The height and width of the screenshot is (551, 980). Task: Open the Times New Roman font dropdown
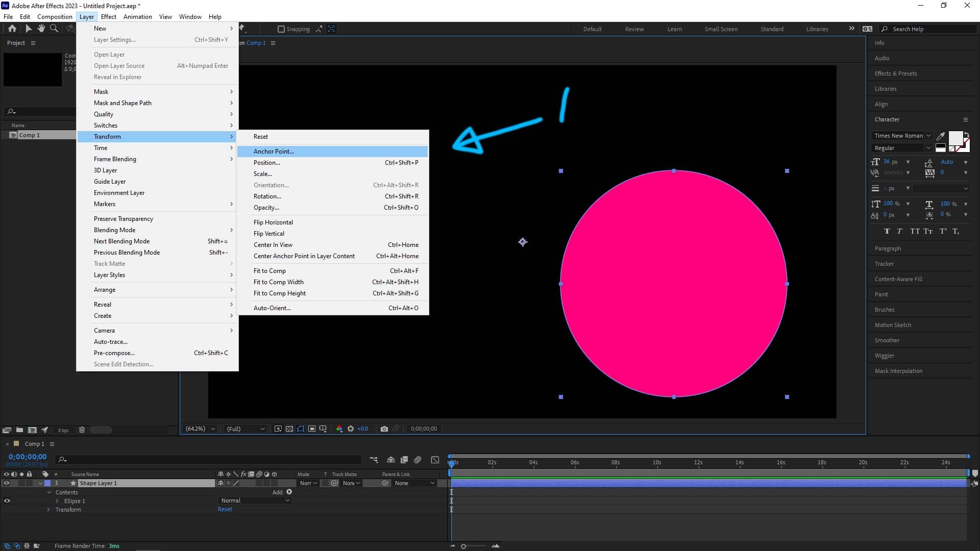pyautogui.click(x=902, y=136)
